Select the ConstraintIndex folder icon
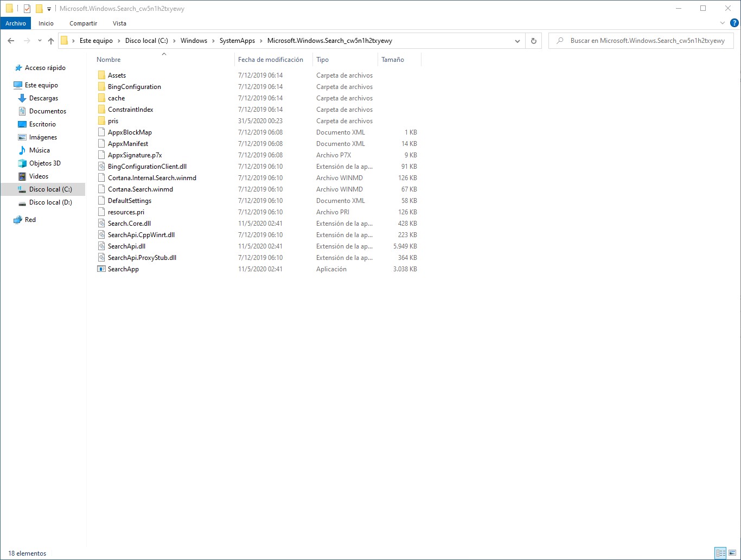Image resolution: width=741 pixels, height=560 pixels. tap(101, 110)
